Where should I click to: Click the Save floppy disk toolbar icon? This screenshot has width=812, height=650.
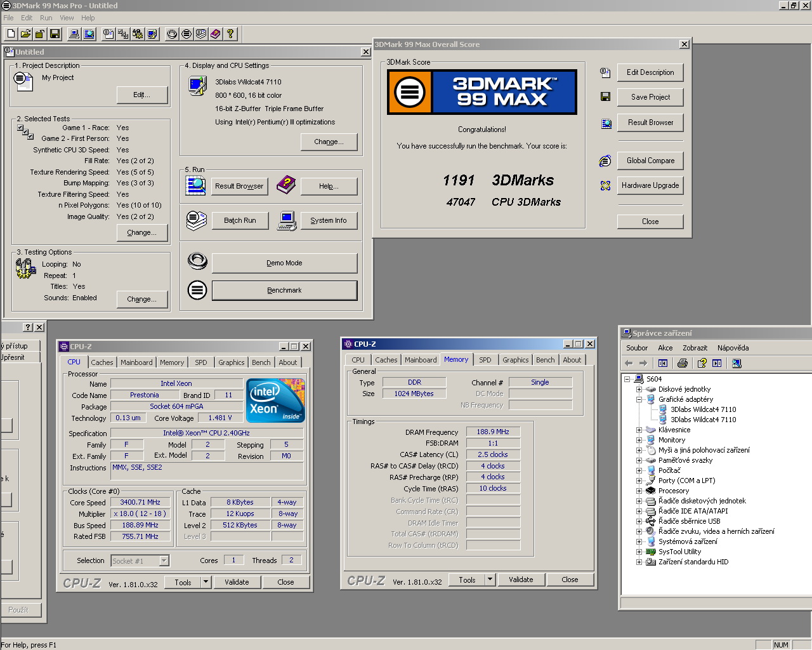tap(55, 34)
